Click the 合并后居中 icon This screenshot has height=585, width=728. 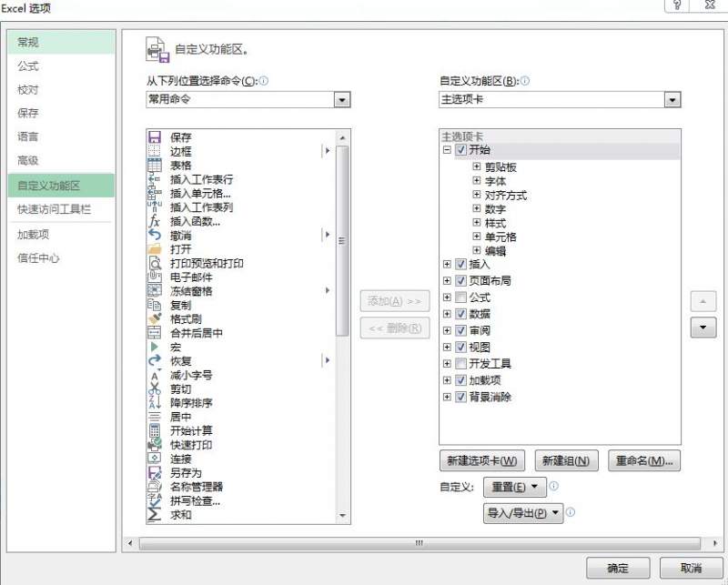(x=154, y=332)
